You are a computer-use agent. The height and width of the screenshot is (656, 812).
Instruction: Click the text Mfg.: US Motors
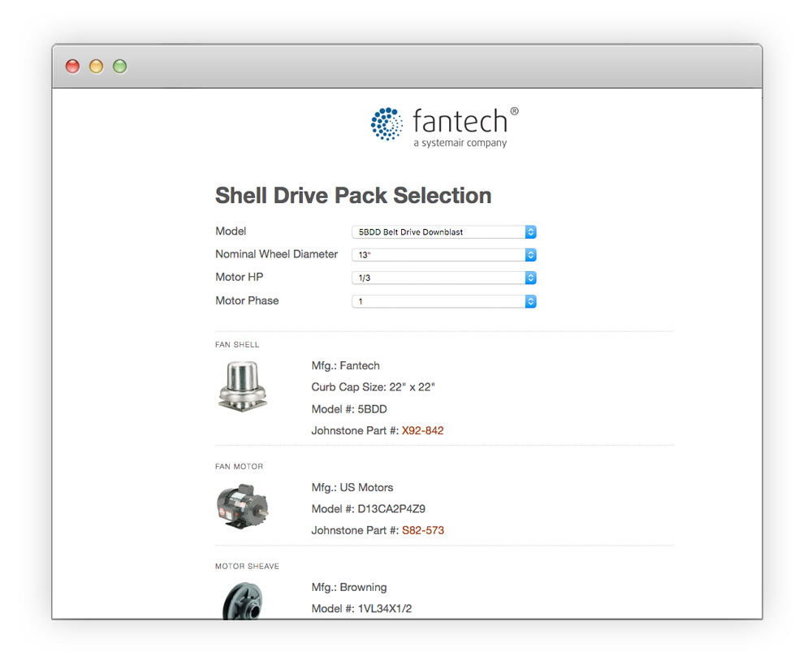click(352, 488)
